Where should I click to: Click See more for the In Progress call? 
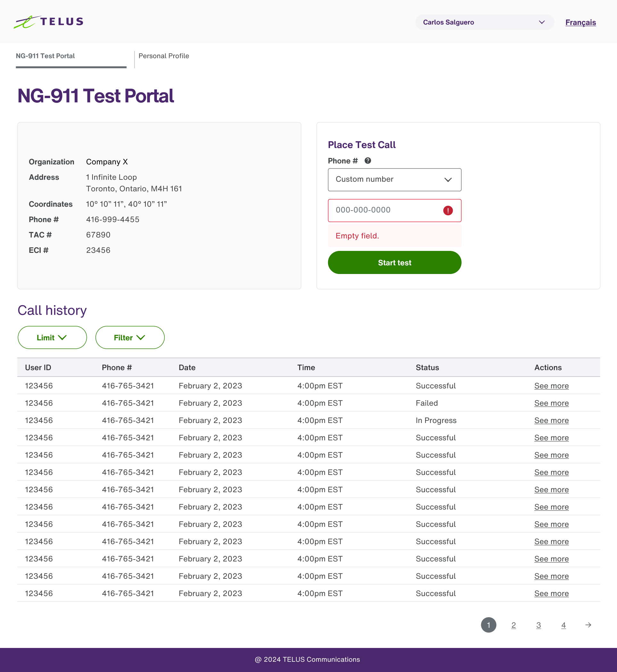coord(551,420)
